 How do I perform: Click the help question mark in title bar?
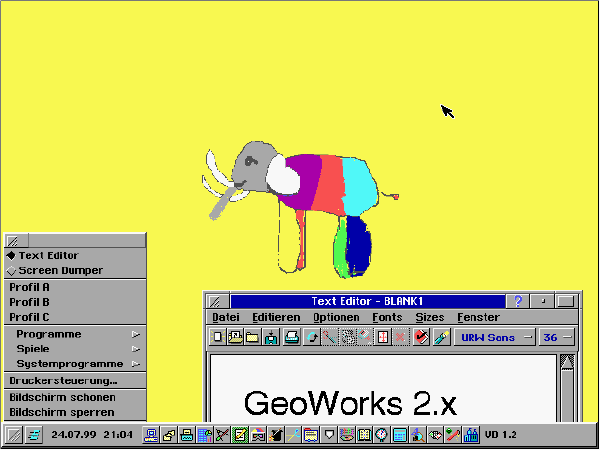click(x=517, y=301)
